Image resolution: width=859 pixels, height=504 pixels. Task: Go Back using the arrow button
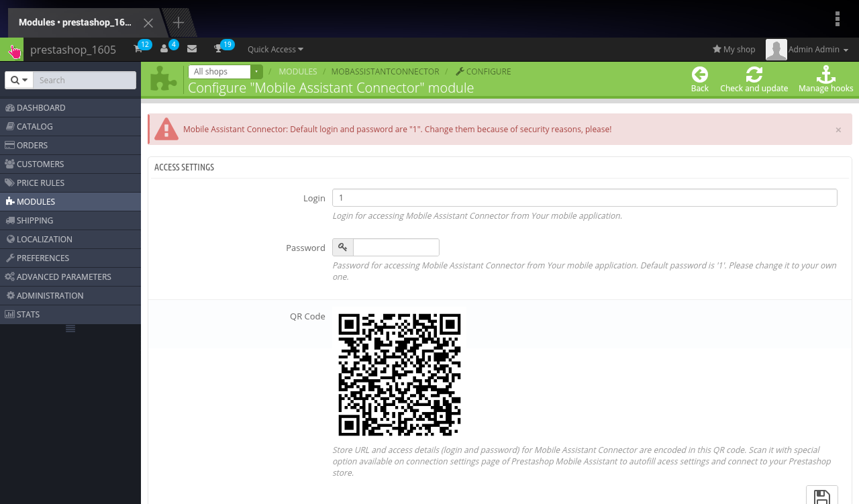pos(700,79)
